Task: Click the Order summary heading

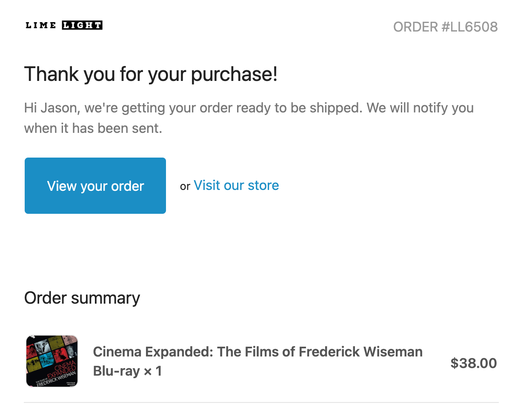Action: click(82, 298)
